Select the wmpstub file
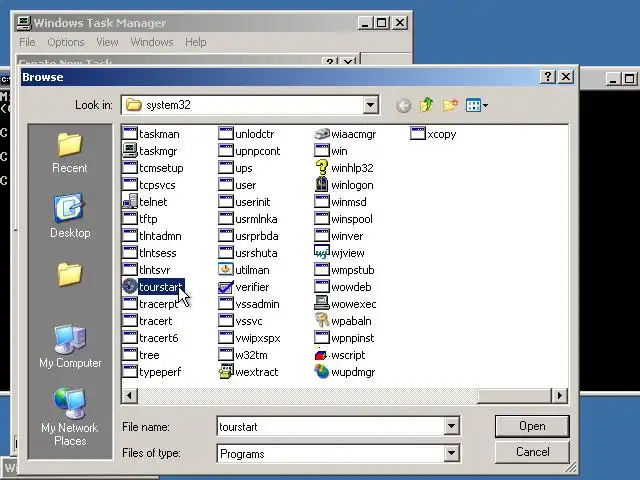The height and width of the screenshot is (480, 640). 344,270
